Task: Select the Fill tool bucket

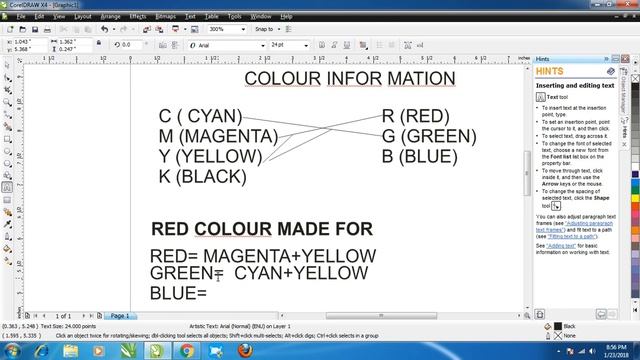Action: click(7, 249)
